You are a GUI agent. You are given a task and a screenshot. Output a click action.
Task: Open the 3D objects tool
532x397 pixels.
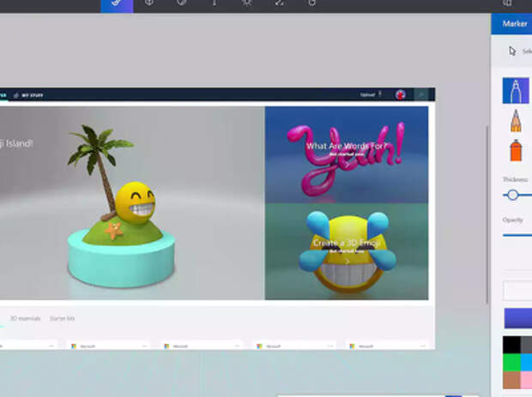pyautogui.click(x=149, y=4)
